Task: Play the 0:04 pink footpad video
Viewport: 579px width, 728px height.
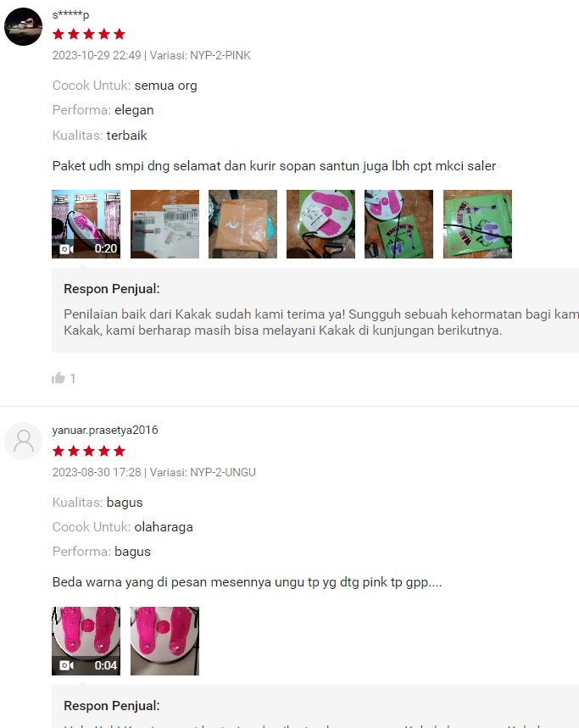Action: (x=86, y=641)
